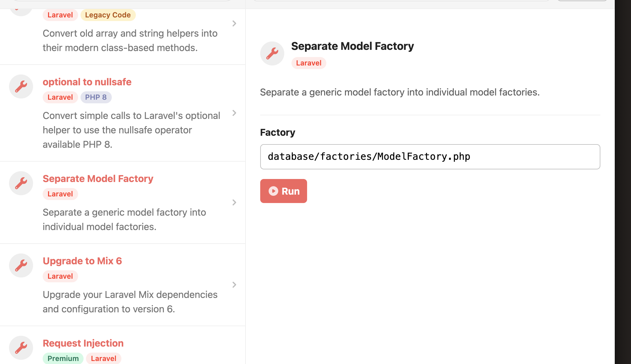631x364 pixels.
Task: Click the Factory path input field
Action: tap(430, 157)
